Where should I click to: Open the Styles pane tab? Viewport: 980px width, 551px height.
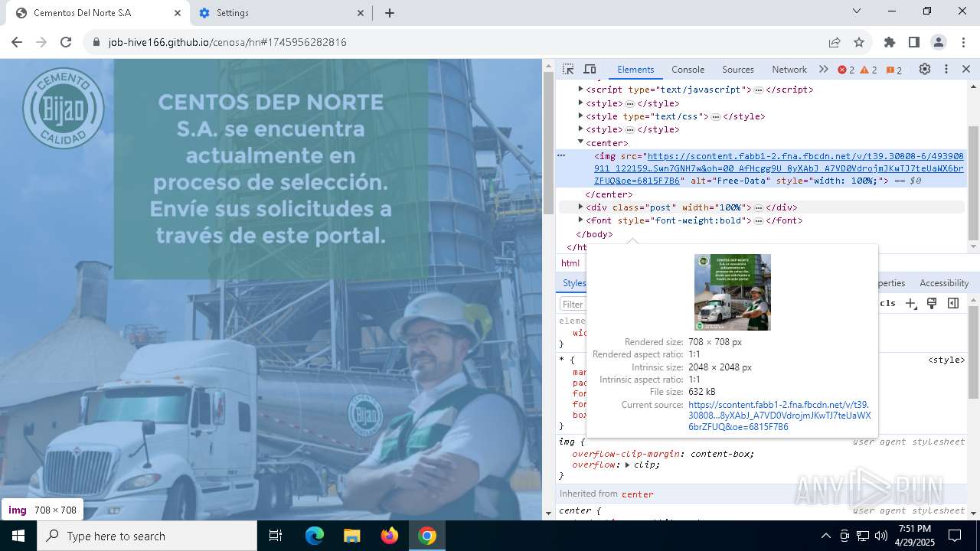[x=573, y=283]
